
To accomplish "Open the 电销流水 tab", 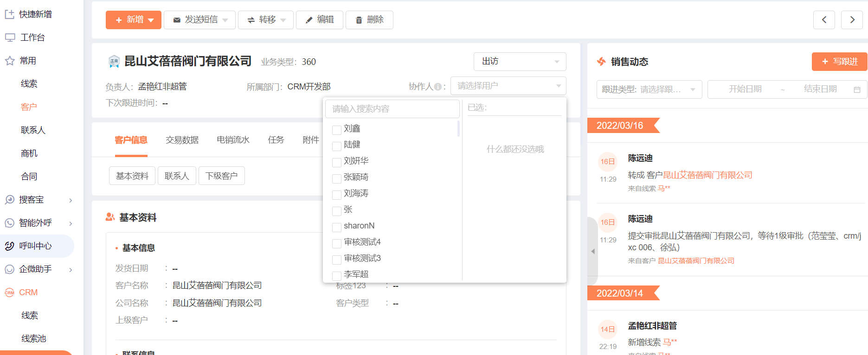I will [x=233, y=140].
